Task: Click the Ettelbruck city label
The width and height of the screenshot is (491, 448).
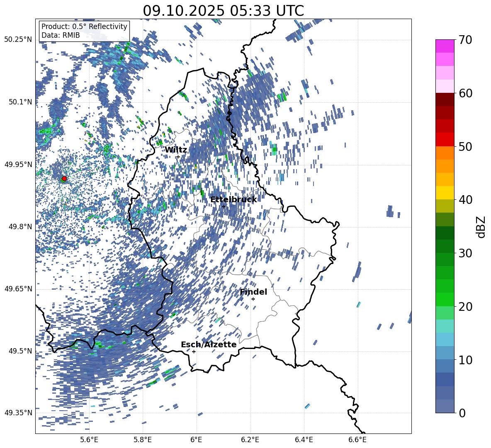Action: (233, 200)
